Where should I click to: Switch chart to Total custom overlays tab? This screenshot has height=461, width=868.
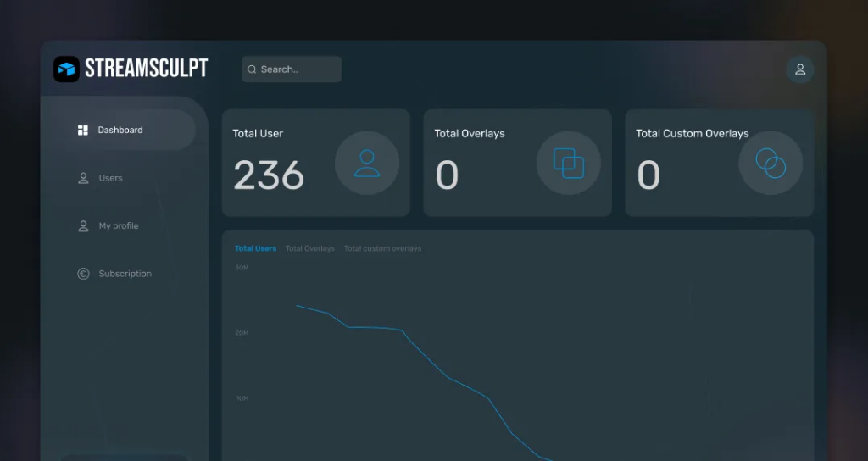click(x=382, y=248)
